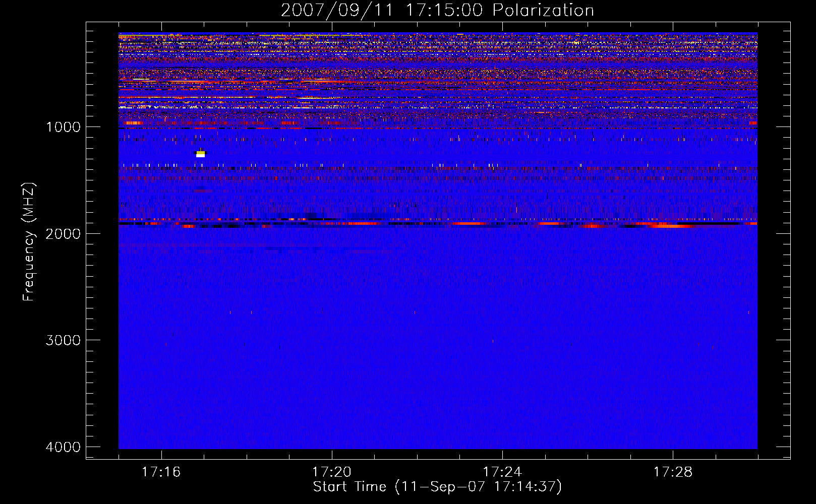Click the 3000 frequency tick label

tap(63, 340)
